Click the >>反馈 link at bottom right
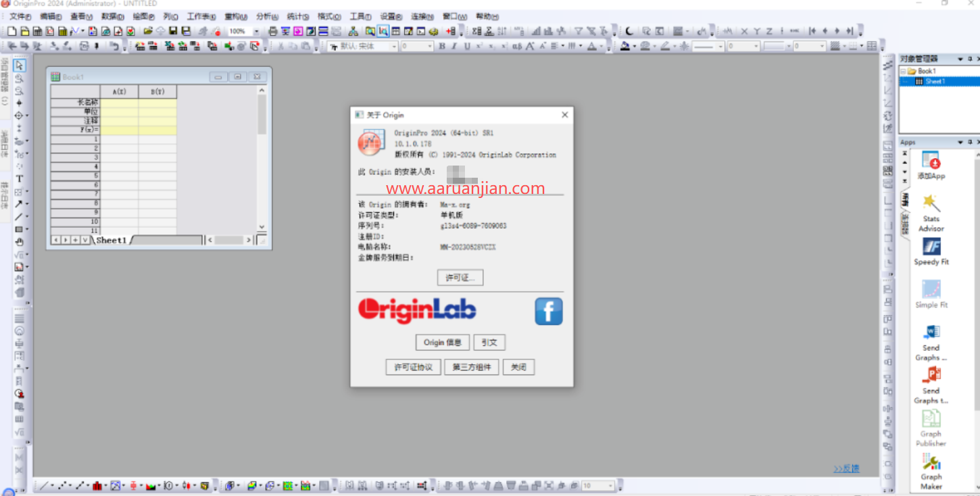 (846, 468)
